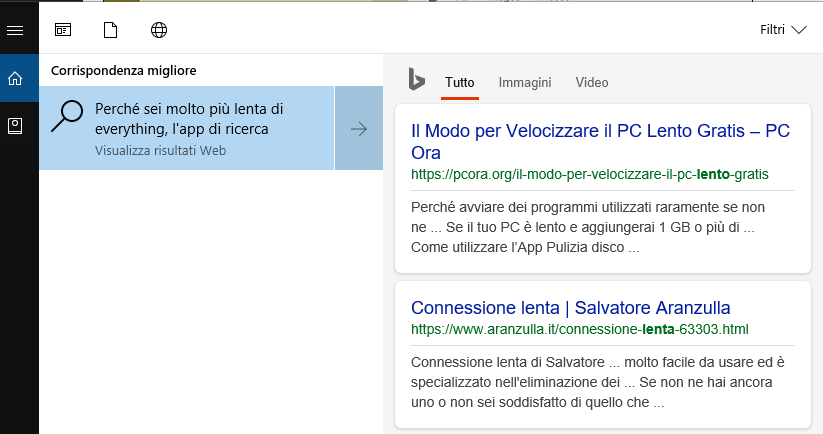Open the hamburger menu

tap(14, 30)
